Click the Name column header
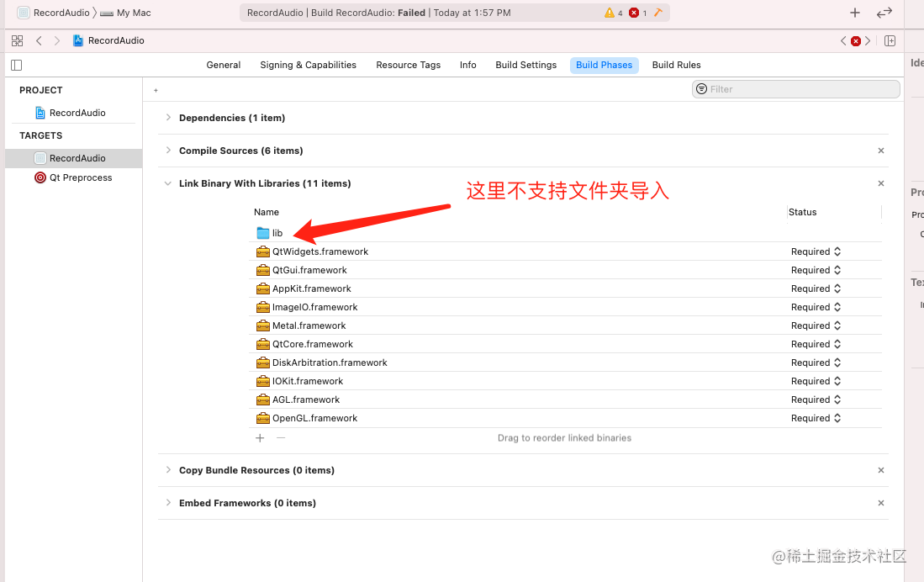Screen dimensions: 924x582 [x=267, y=212]
